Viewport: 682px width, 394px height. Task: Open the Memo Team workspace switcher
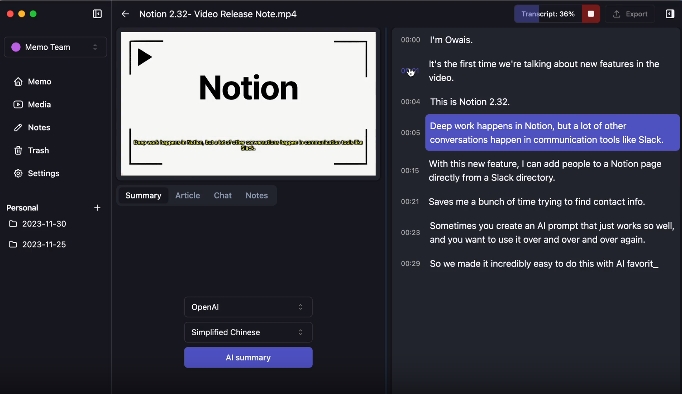55,47
